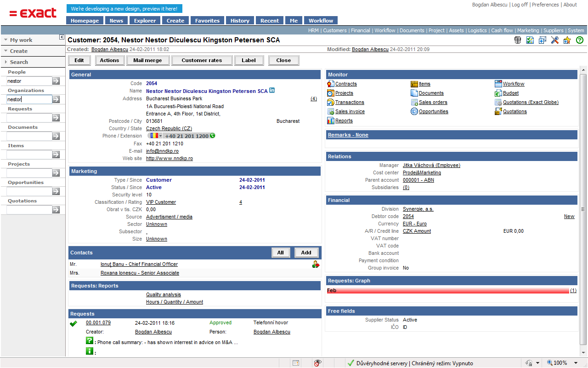Image resolution: width=588 pixels, height=368 pixels.
Task: Click the vertical scrollbar on the right
Action: pyautogui.click(x=583, y=208)
